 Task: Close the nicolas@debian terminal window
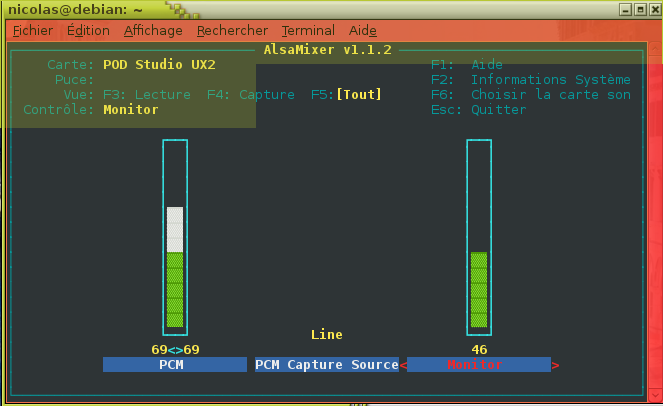coord(655,9)
